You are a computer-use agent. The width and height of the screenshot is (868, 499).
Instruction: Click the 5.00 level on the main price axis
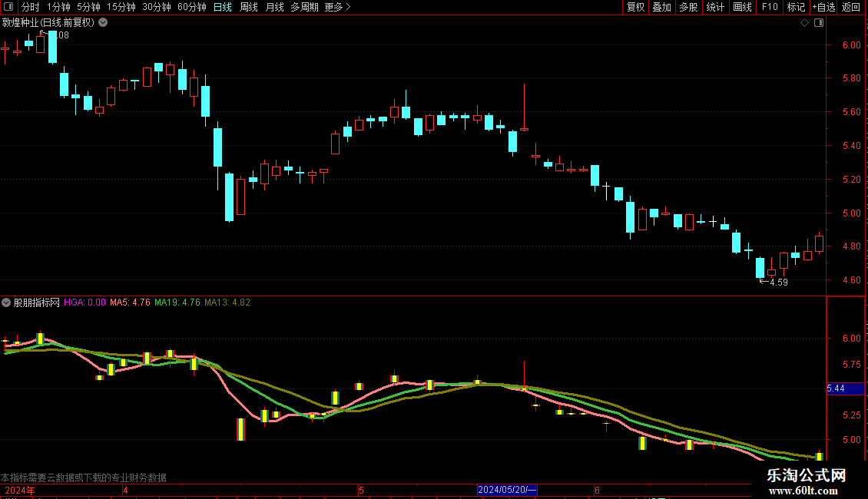(851, 213)
